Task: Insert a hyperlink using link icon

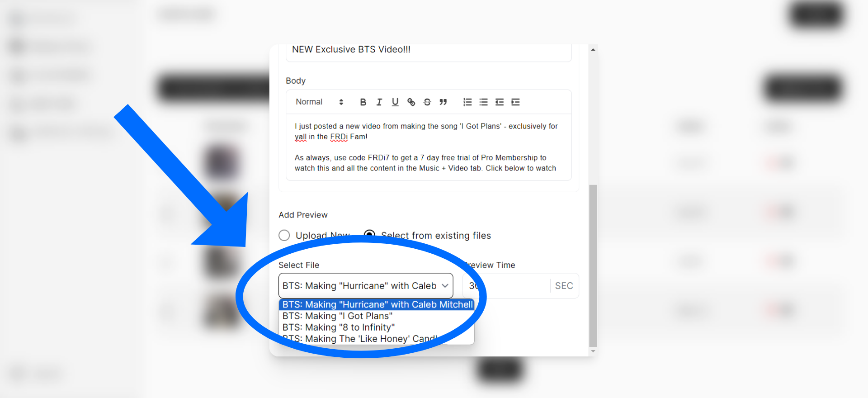Action: pyautogui.click(x=411, y=102)
